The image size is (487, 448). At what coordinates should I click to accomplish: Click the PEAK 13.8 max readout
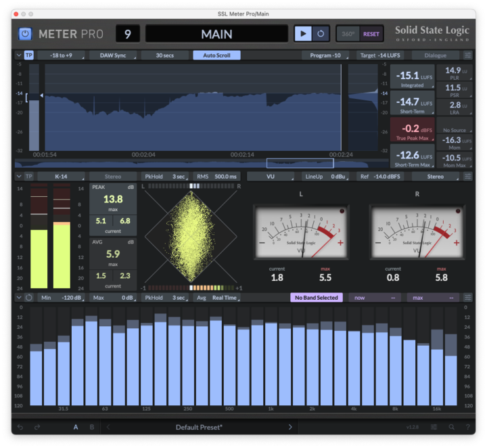(x=113, y=199)
